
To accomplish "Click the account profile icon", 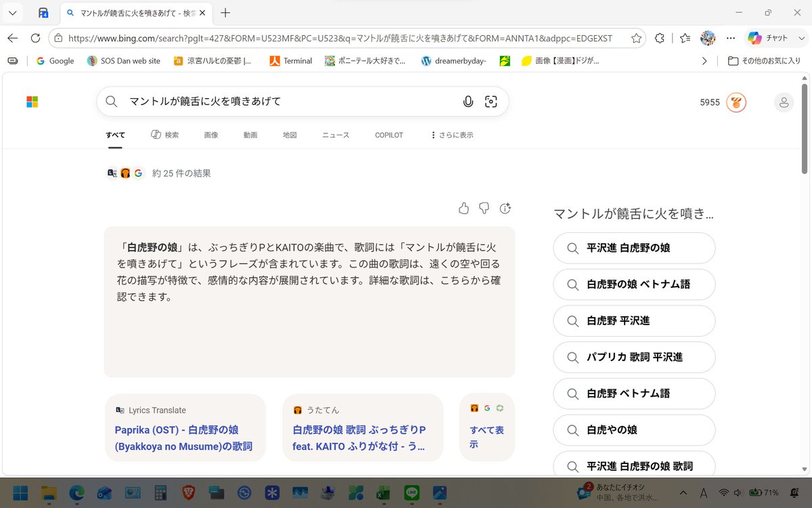I will pos(784,102).
